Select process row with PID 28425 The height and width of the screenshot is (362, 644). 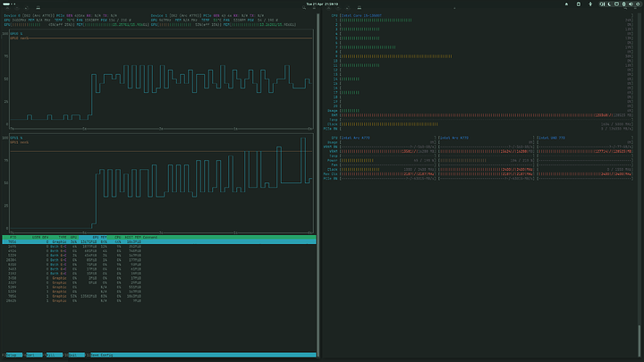click(159, 301)
